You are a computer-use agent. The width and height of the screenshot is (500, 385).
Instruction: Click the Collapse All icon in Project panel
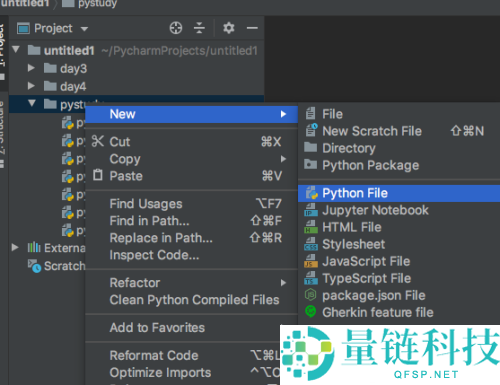click(x=199, y=28)
